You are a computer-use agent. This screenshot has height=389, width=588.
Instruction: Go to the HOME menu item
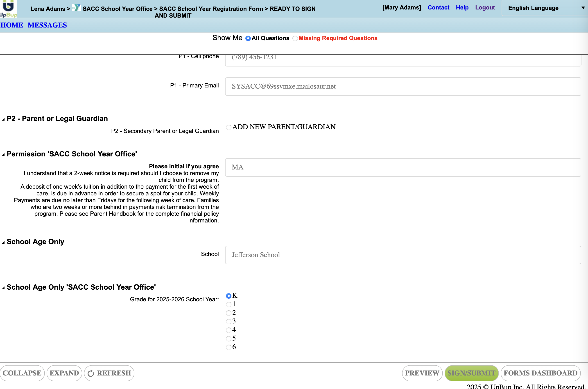click(12, 25)
